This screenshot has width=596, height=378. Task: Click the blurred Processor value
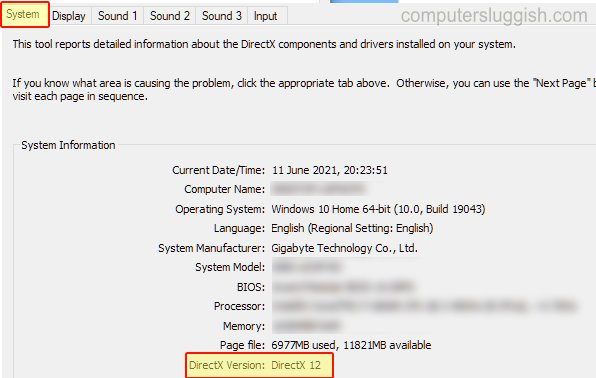(425, 306)
